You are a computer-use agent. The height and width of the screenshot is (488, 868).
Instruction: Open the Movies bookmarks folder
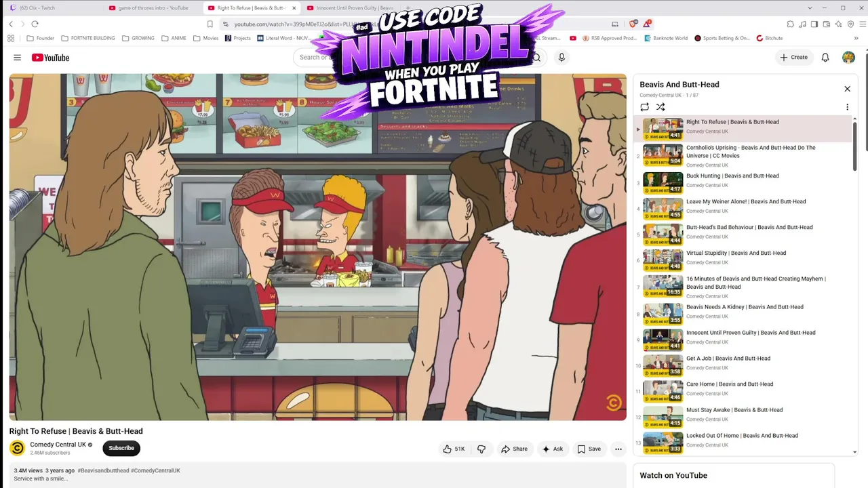click(206, 39)
